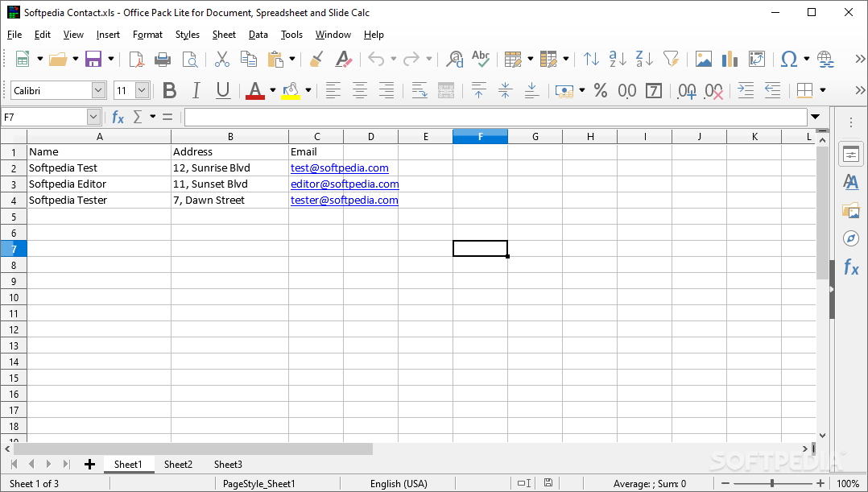Open the Sheet menu
The width and height of the screenshot is (868, 492).
point(224,35)
